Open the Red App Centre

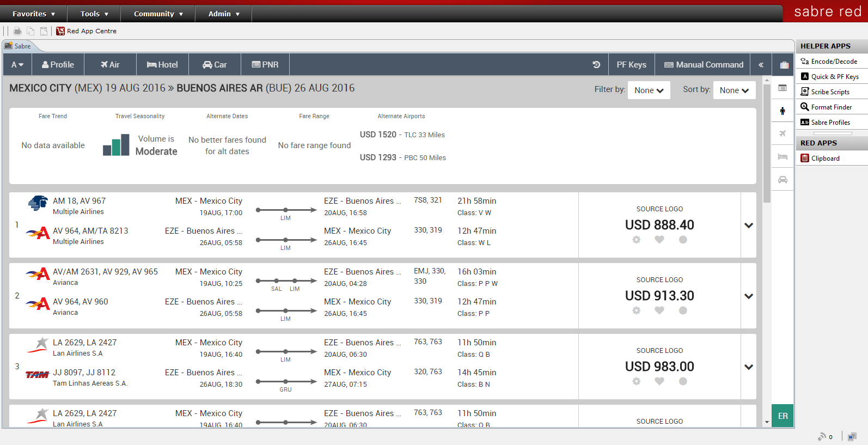87,31
